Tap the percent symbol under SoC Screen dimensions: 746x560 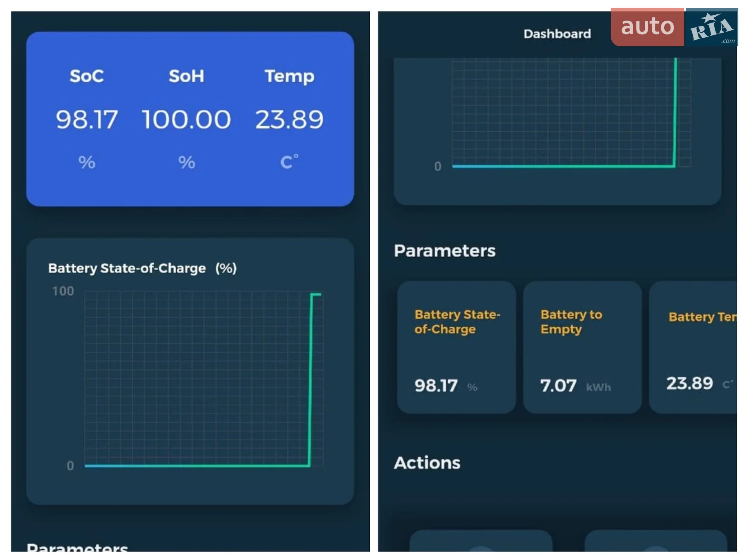point(87,163)
